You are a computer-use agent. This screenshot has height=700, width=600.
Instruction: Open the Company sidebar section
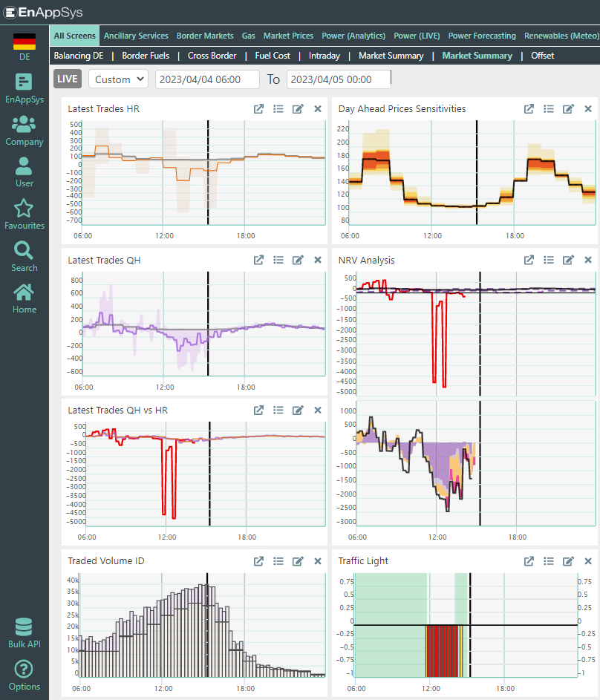(x=25, y=131)
